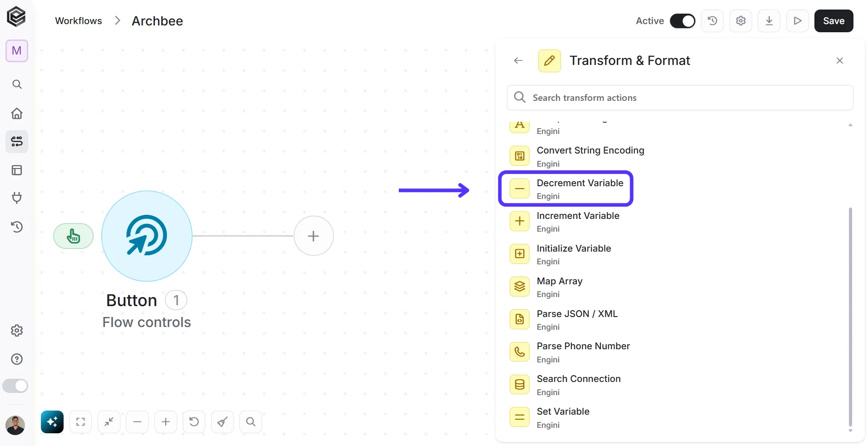Open the sidebar settings gear
The width and height of the screenshot is (868, 446).
click(17, 330)
